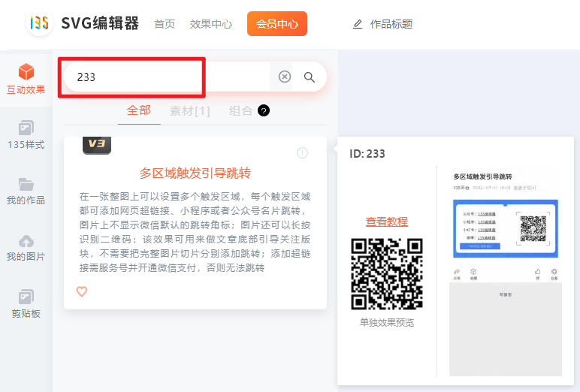Screen dimensions: 580x392
Task: Clear the search box with the X icon
Action: point(285,77)
